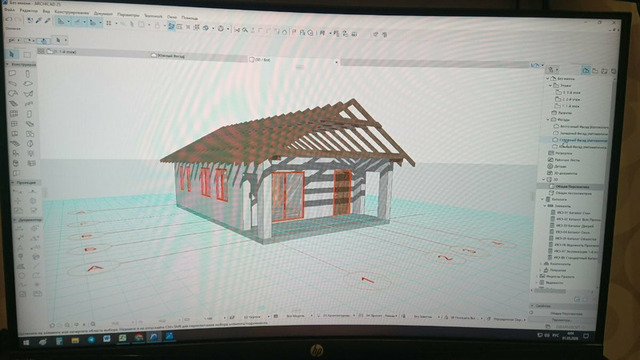Select the Arrow tool in toolbox
Image resolution: width=640 pixels, height=360 pixels.
(12, 54)
